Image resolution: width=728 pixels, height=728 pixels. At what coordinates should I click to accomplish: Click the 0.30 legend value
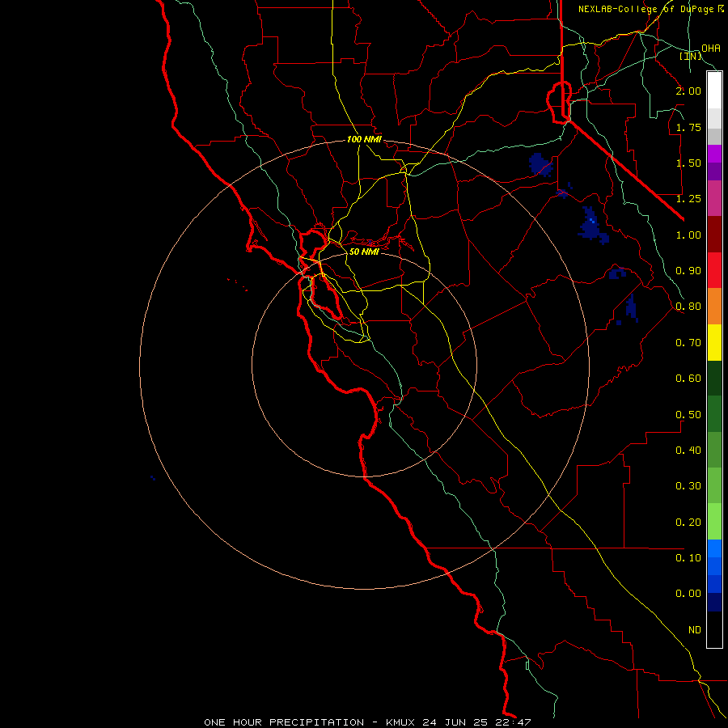688,486
